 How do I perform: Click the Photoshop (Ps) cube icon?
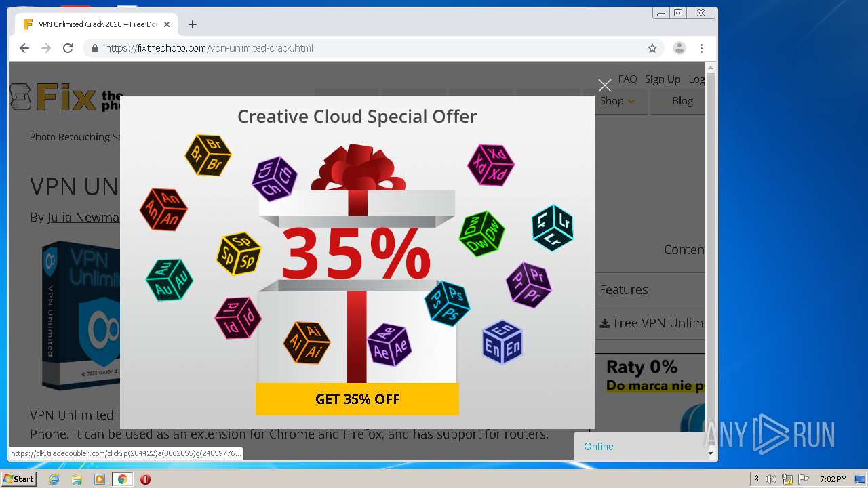point(447,303)
